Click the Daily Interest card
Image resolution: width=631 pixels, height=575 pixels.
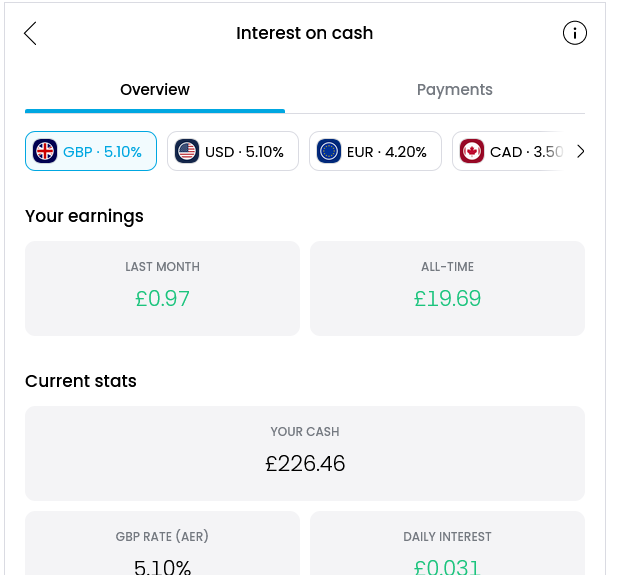click(x=447, y=543)
